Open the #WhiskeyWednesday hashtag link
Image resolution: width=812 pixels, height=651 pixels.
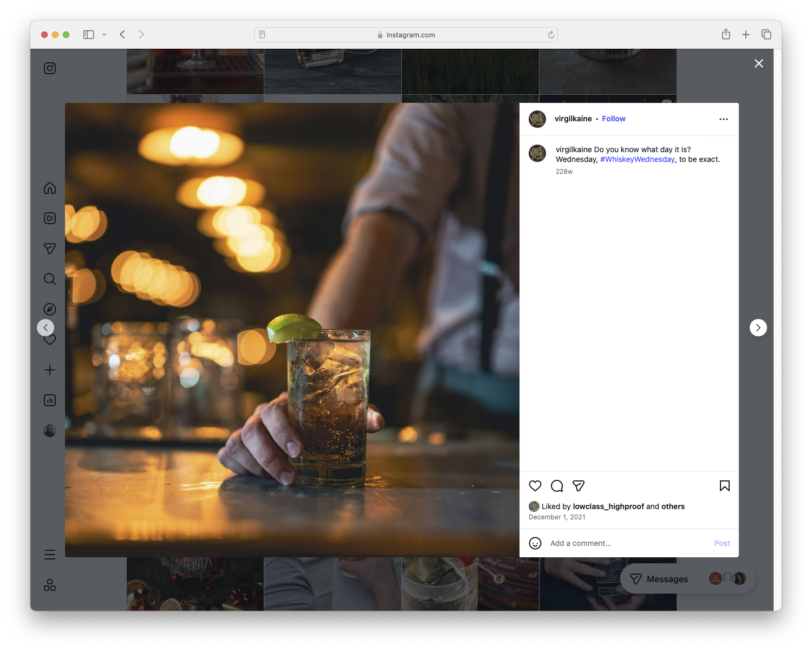tap(636, 159)
